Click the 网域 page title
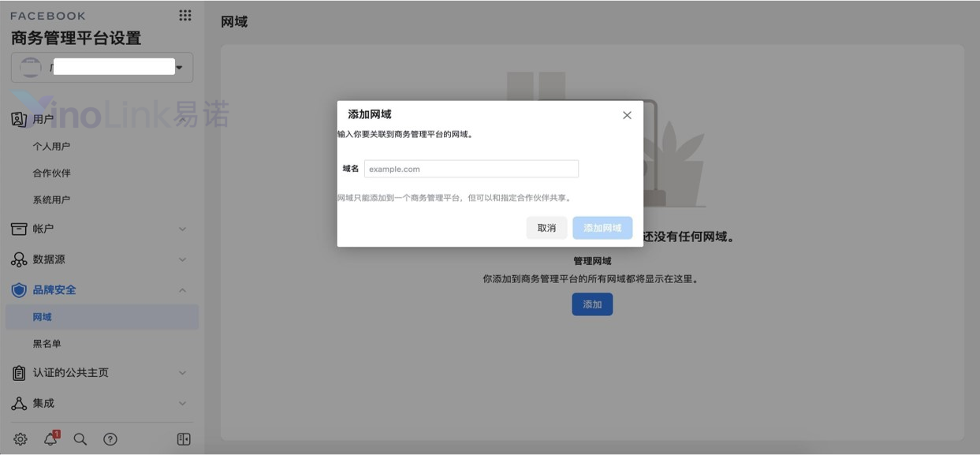The image size is (980, 455). (234, 22)
